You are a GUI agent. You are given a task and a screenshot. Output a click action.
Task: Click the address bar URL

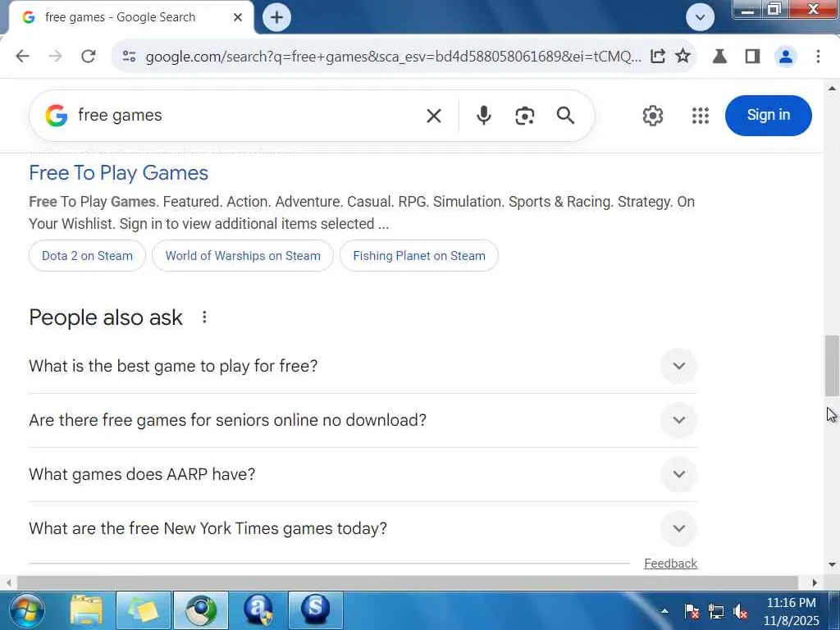[x=393, y=57]
